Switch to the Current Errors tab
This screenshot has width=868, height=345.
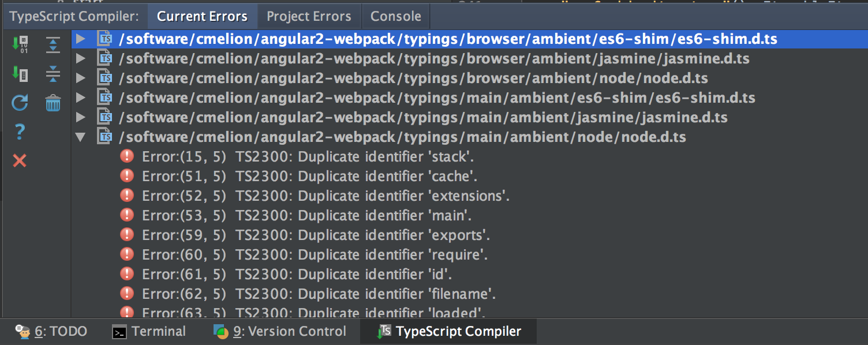[x=203, y=16]
